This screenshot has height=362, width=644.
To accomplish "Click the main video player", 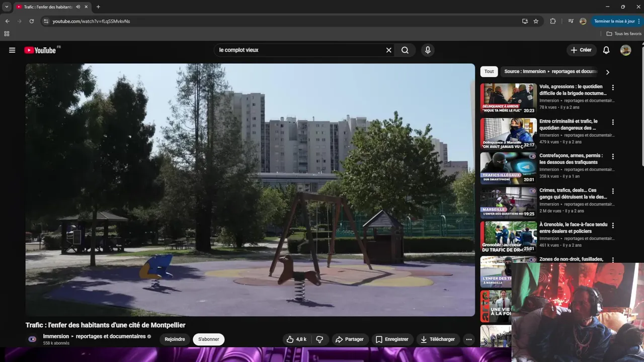I will 250,190.
